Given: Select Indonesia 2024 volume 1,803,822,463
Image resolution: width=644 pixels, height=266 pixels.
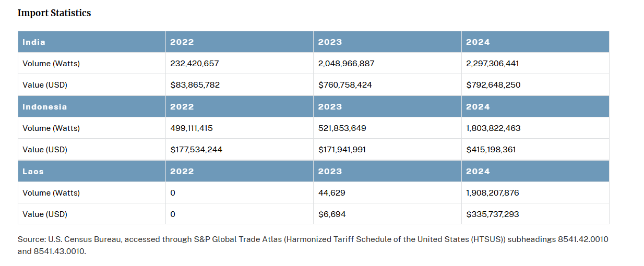Looking at the screenshot, I should (x=493, y=128).
